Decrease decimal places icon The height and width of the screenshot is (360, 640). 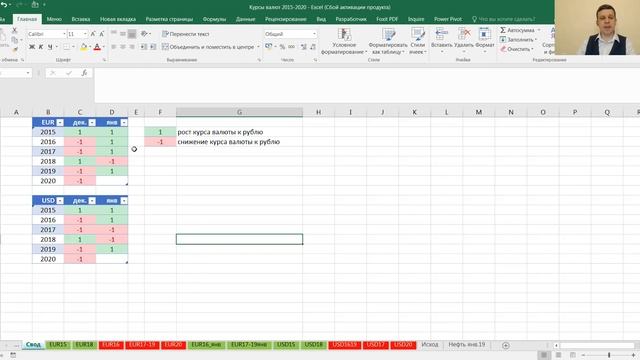pyautogui.click(x=313, y=47)
